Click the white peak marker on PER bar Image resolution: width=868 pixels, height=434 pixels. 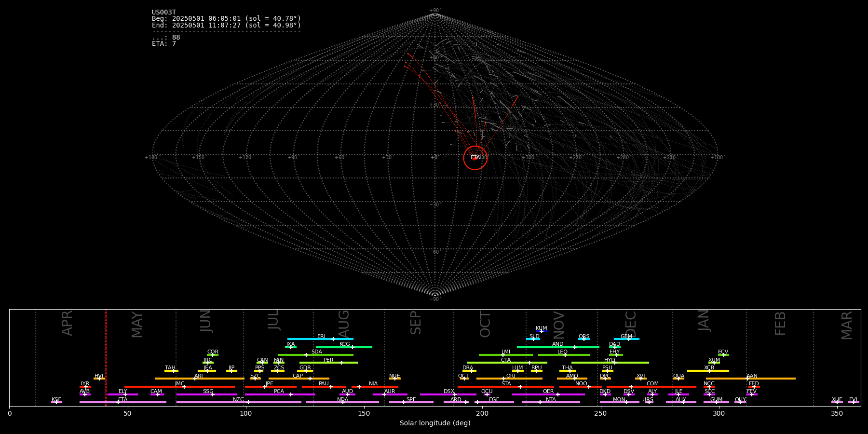[x=341, y=363]
